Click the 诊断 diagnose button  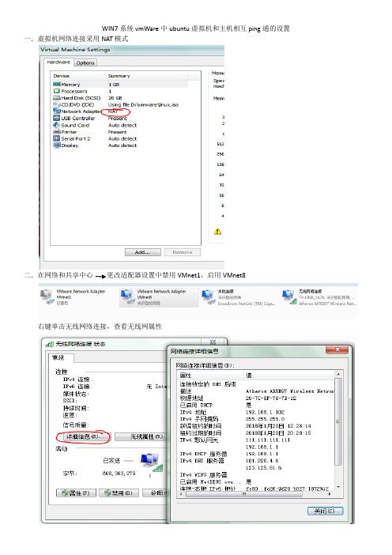155,493
